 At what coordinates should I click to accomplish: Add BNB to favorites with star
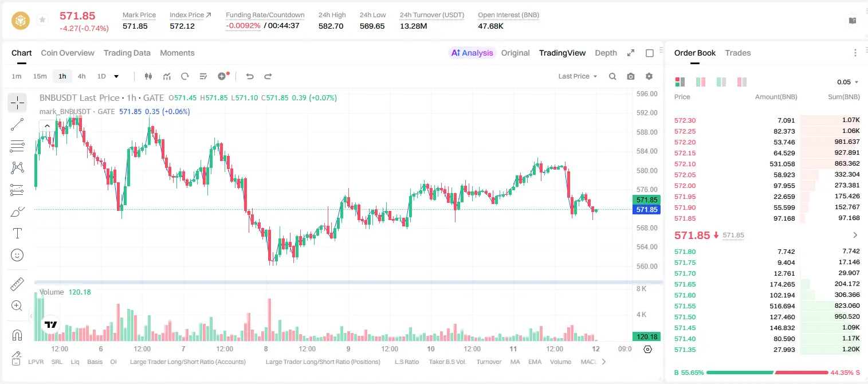tap(42, 20)
